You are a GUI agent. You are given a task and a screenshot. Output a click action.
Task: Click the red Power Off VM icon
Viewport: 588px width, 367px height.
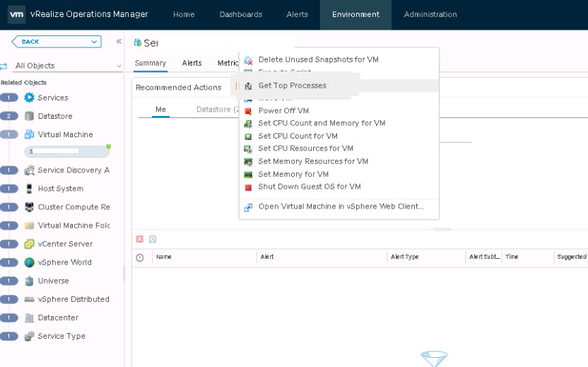248,111
